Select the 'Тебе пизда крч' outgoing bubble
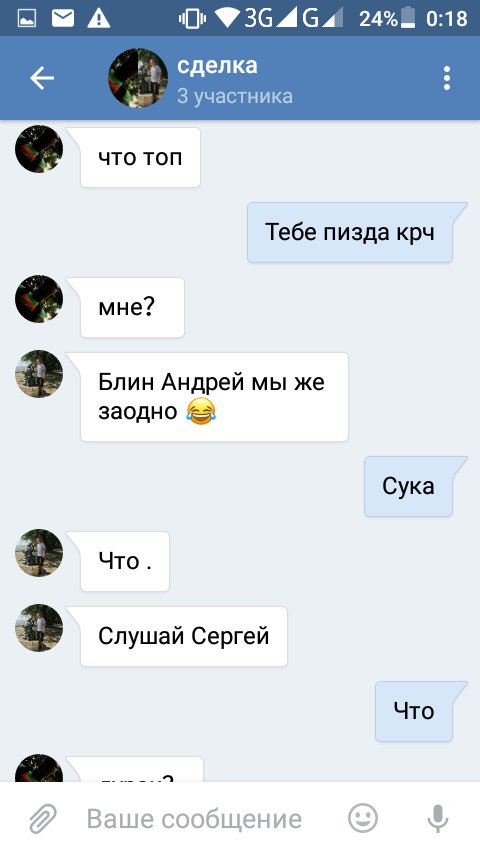 (350, 233)
